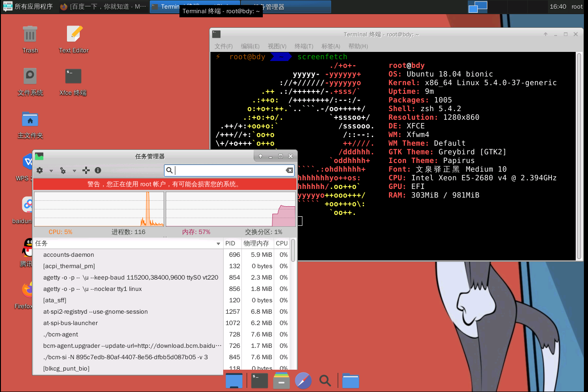Screen dimensions: 588x392
Task: Click the memory usage graph
Action: point(230,209)
